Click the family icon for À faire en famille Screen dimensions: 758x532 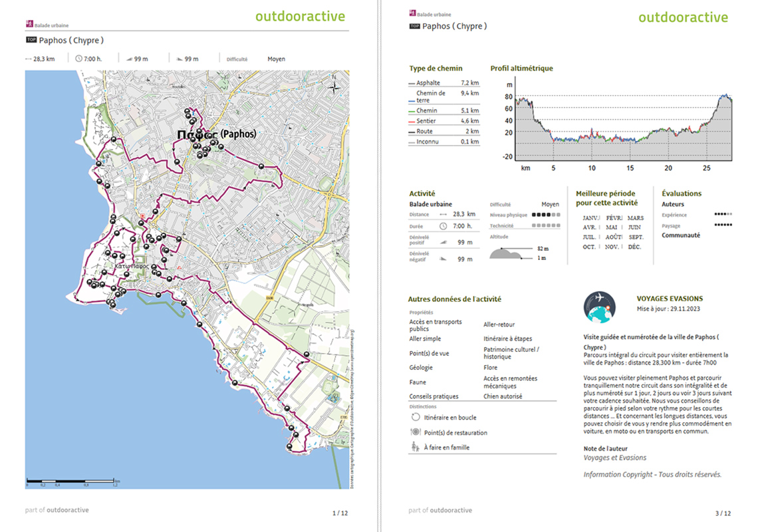[415, 447]
